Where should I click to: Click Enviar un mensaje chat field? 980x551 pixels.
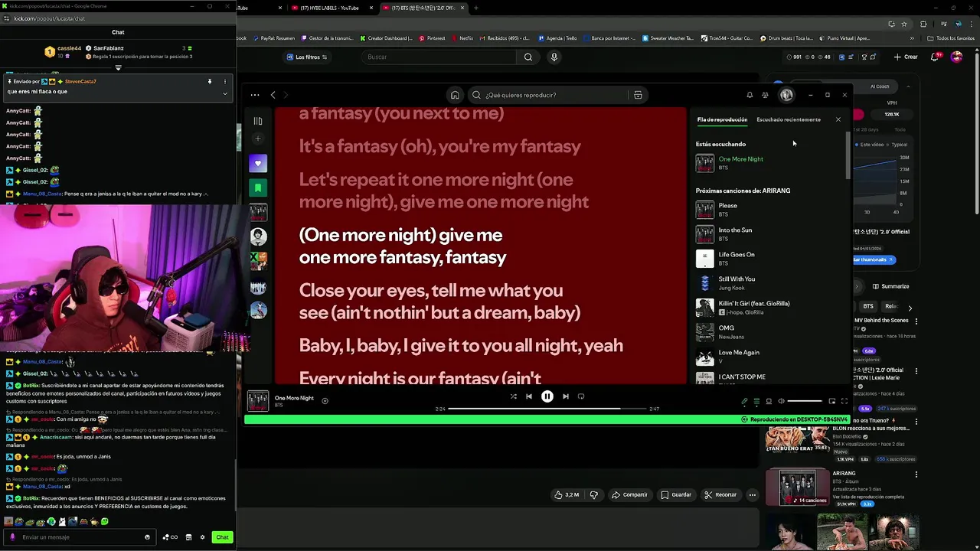pyautogui.click(x=80, y=537)
